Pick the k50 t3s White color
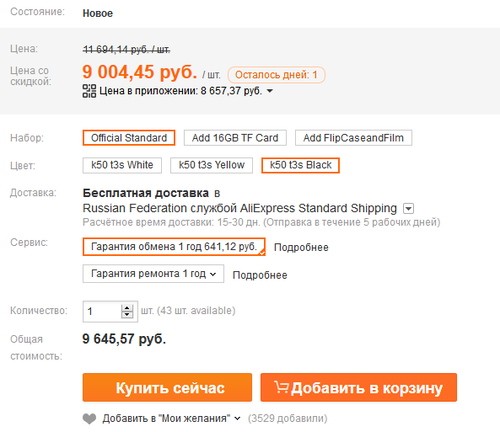 click(x=122, y=165)
